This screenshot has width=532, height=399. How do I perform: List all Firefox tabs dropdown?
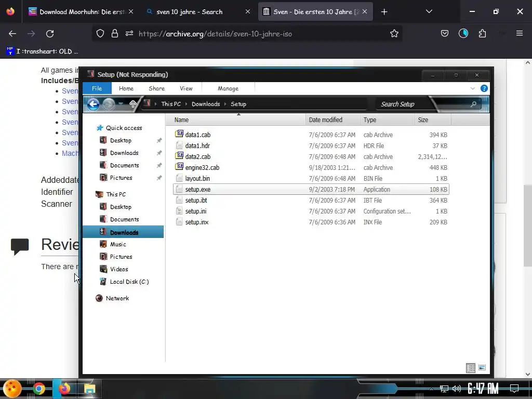[429, 11]
